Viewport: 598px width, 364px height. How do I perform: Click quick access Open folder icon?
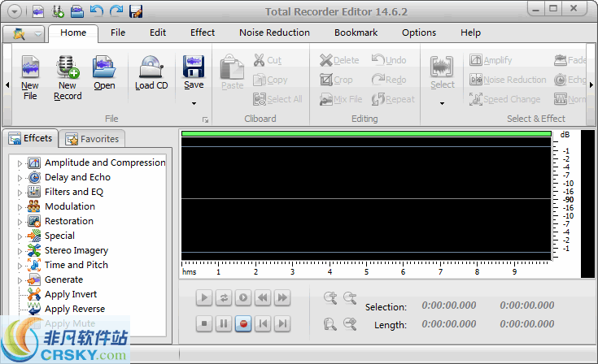coord(77,12)
